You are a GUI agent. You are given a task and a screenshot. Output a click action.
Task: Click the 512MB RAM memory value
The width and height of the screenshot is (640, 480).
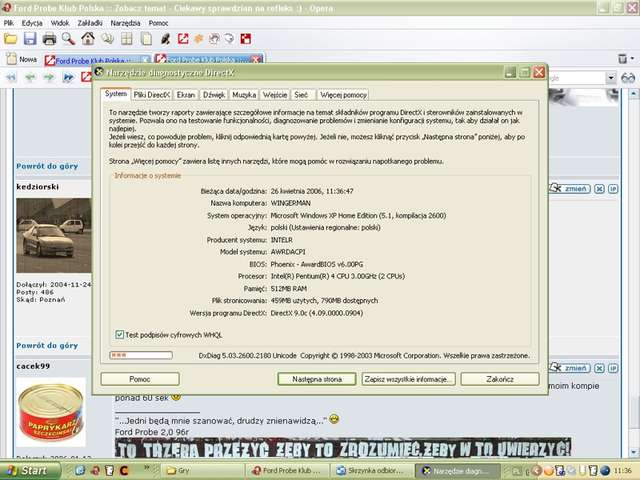[289, 289]
